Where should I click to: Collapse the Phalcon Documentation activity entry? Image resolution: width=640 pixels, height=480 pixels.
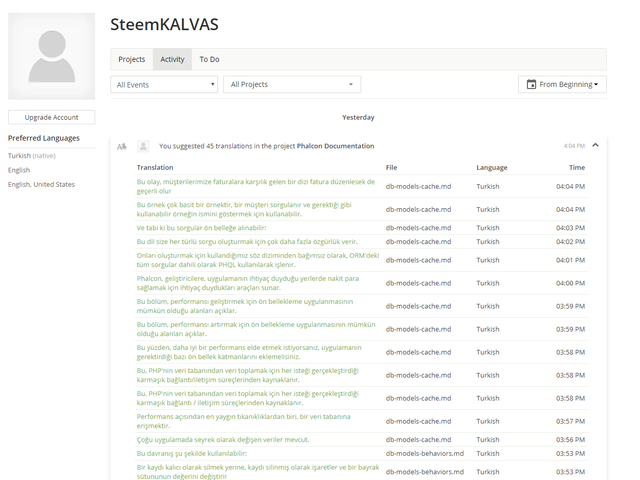(596, 145)
